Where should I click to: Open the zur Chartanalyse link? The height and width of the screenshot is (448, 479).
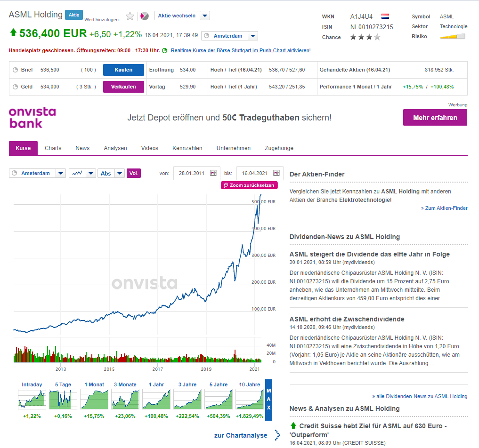tap(241, 435)
